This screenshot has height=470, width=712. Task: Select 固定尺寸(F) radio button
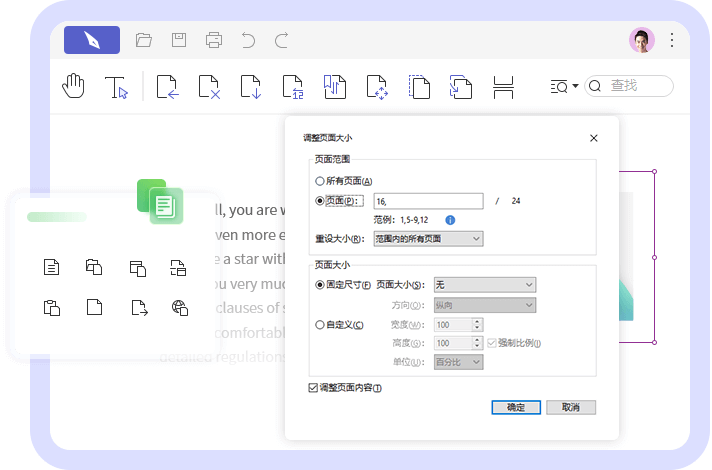[320, 285]
